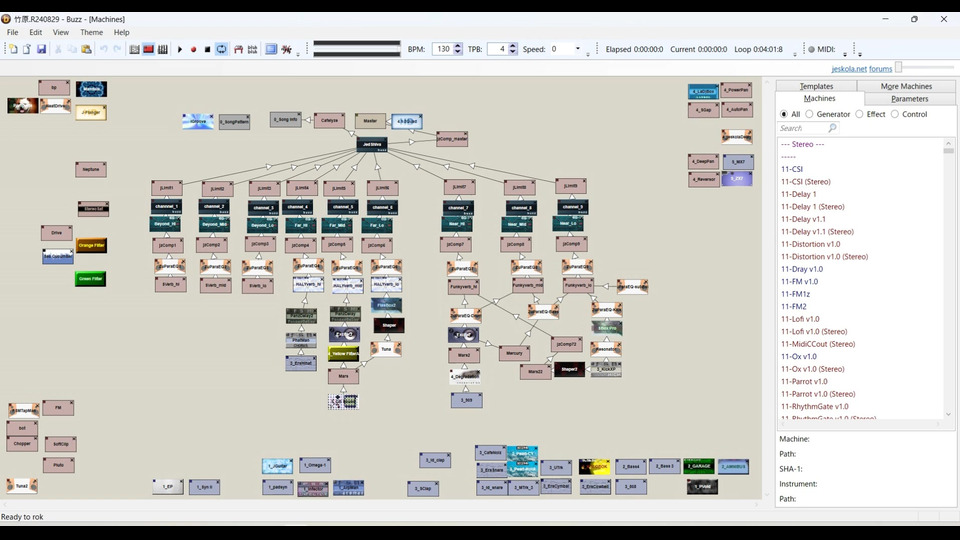Image resolution: width=960 pixels, height=540 pixels.
Task: Decrease BPM with the down spinner arrow
Action: pyautogui.click(x=458, y=52)
